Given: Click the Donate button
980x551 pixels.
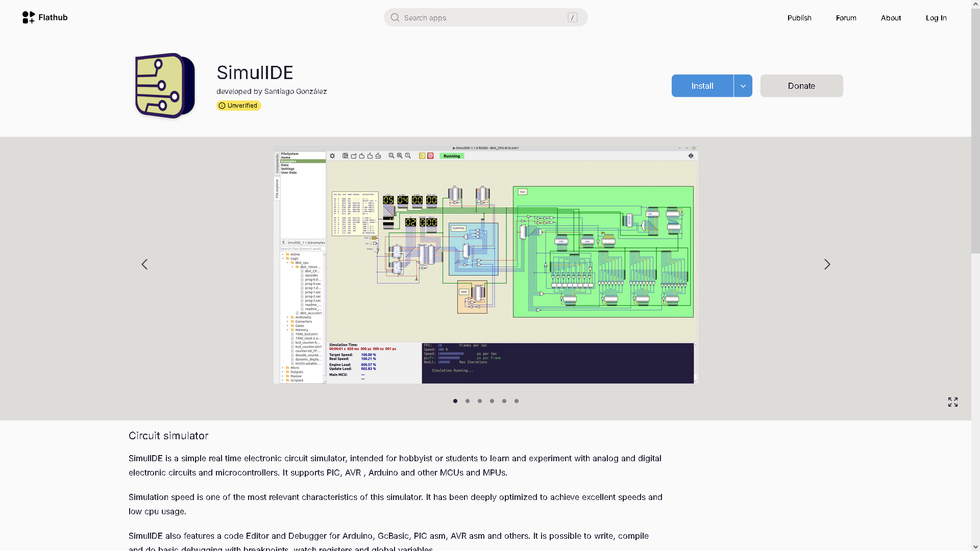Looking at the screenshot, I should [x=801, y=86].
